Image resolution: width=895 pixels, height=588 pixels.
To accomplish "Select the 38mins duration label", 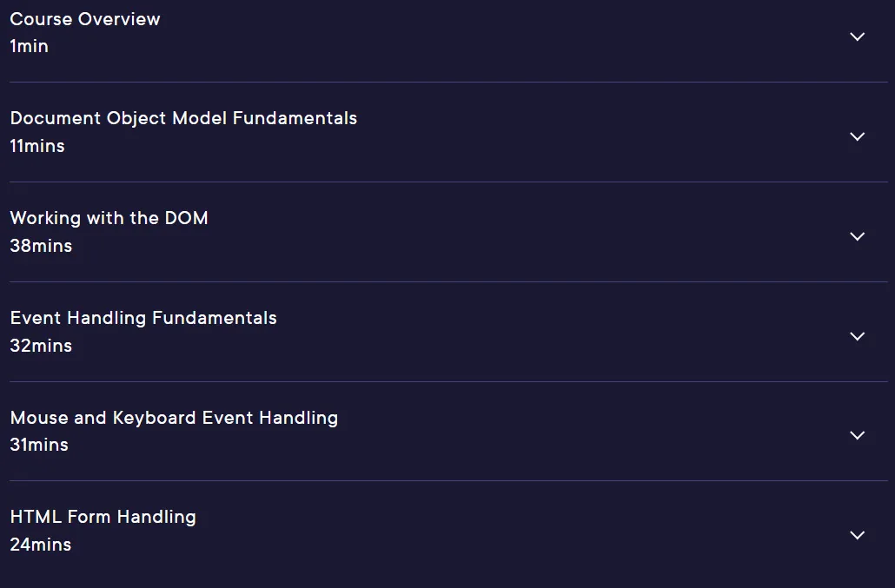I will click(x=41, y=246).
